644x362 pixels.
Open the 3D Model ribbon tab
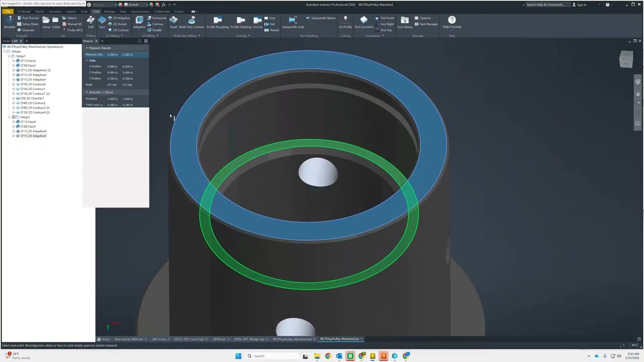pos(24,12)
